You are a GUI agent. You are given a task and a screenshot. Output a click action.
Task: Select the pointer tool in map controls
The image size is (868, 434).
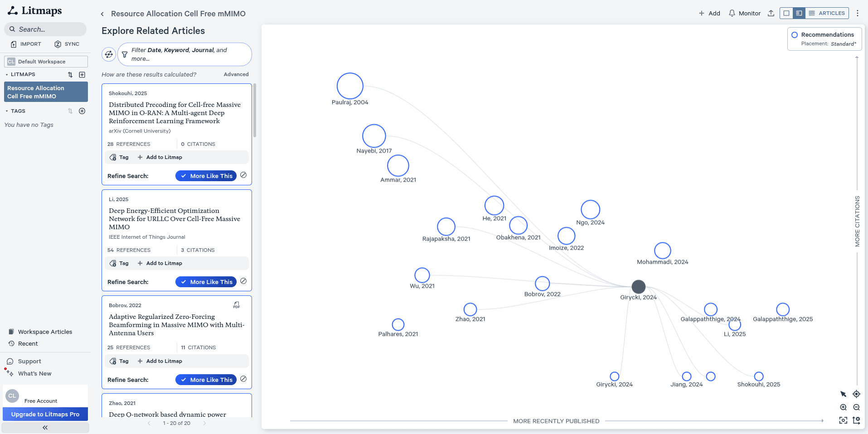pyautogui.click(x=843, y=394)
